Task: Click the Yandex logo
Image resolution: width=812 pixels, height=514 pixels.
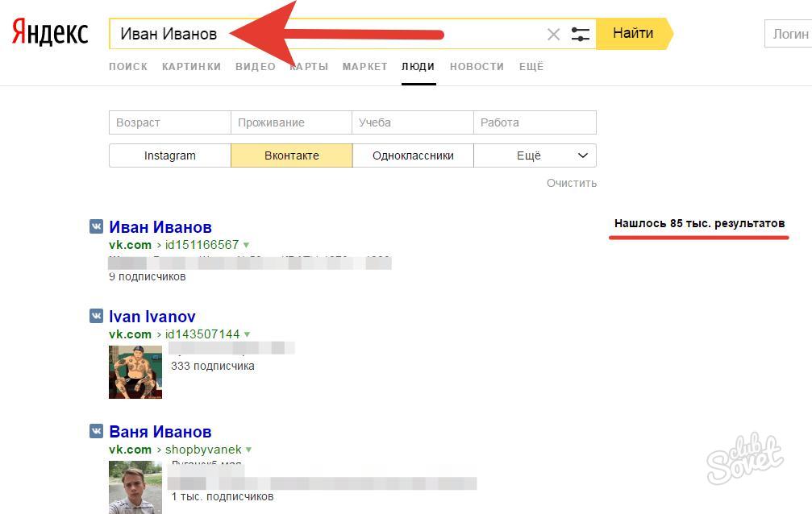Action: pyautogui.click(x=50, y=33)
